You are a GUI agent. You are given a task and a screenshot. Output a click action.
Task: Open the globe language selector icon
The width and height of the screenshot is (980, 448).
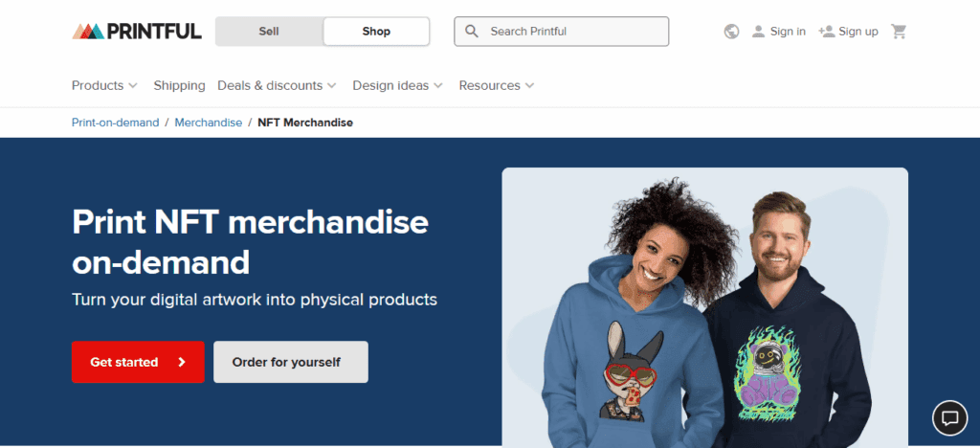pos(731,32)
